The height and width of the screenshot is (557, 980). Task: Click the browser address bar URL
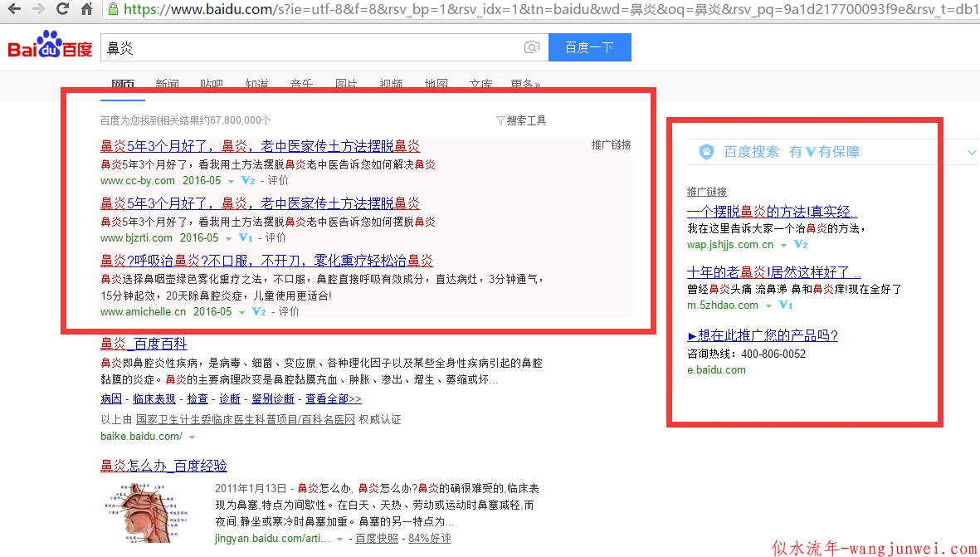click(550, 9)
